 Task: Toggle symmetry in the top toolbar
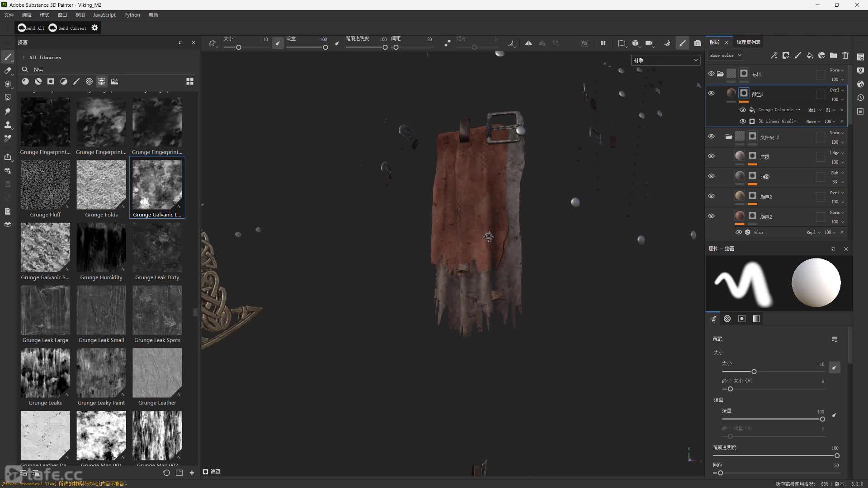pyautogui.click(x=528, y=43)
